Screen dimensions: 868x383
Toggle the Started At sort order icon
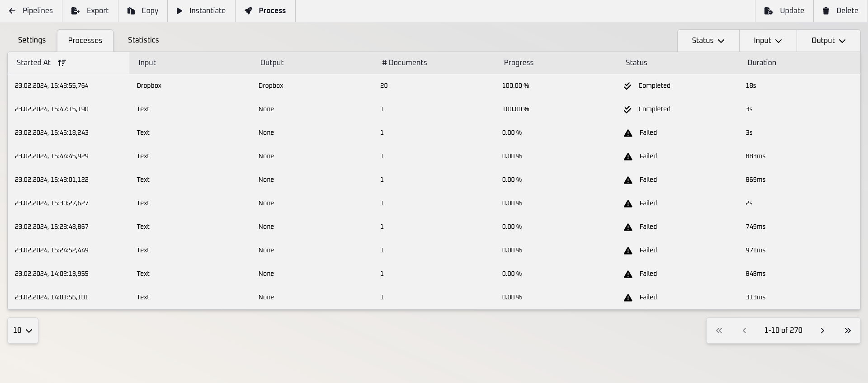pyautogui.click(x=62, y=63)
